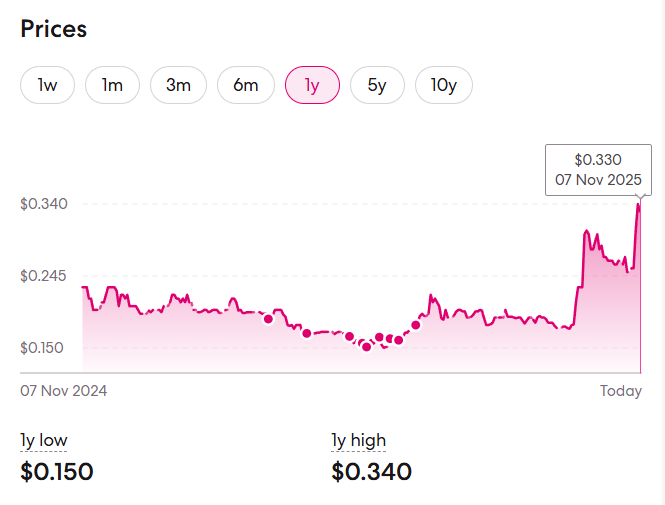Screen dimensions: 665x505
Task: Click the '07 Nov 2024' start date label
Action: tap(64, 391)
